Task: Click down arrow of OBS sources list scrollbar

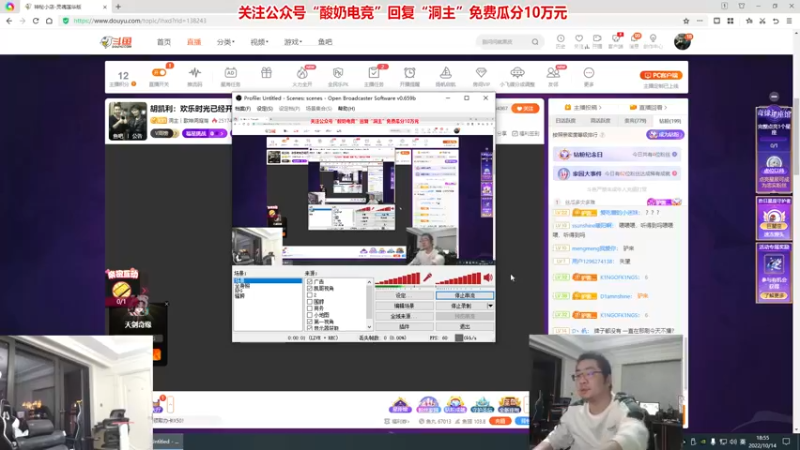Action: point(369,327)
